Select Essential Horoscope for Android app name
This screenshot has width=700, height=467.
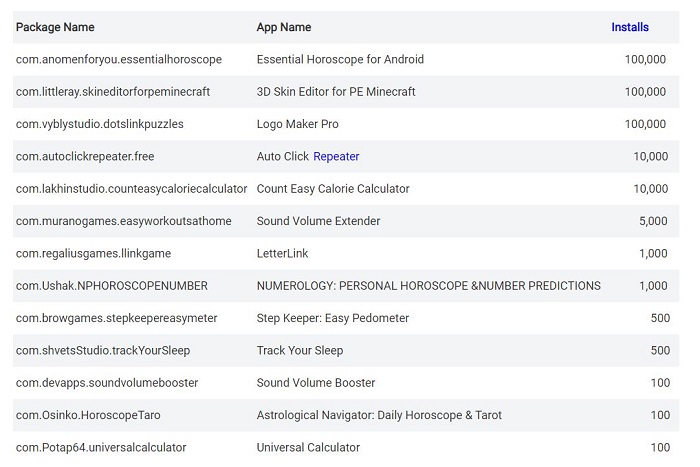(340, 59)
